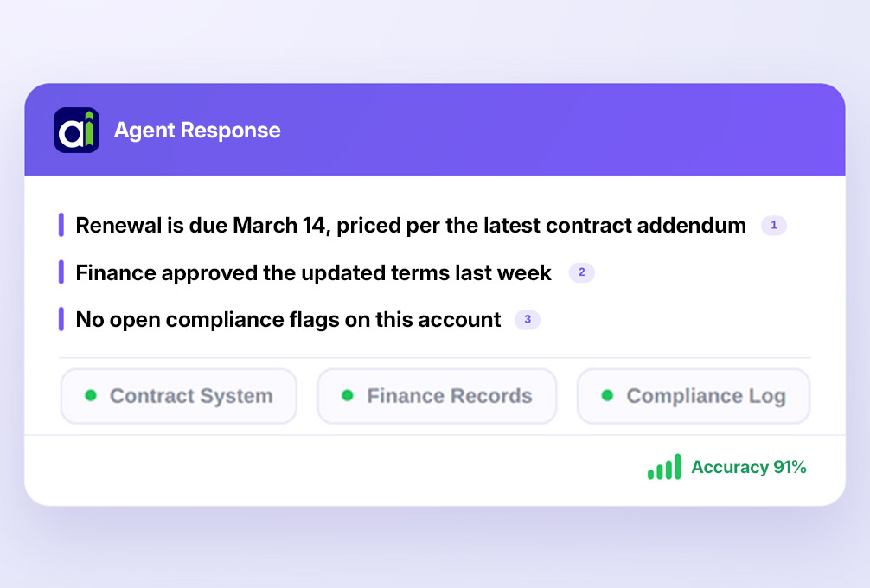Click the green accuracy signal bars icon
Image resolution: width=870 pixels, height=588 pixels.
[x=664, y=467]
